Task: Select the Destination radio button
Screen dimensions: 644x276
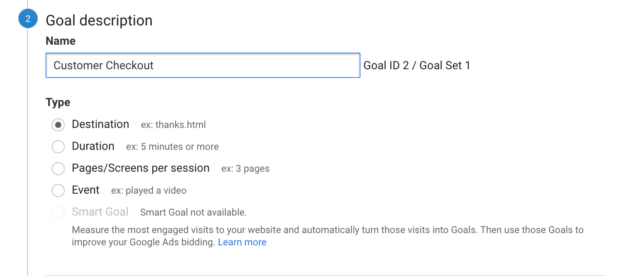Action: [x=58, y=125]
